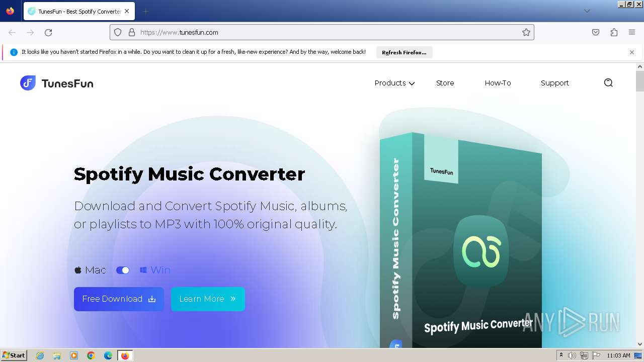Open the list all tabs chevron
This screenshot has width=644, height=362.
click(587, 11)
